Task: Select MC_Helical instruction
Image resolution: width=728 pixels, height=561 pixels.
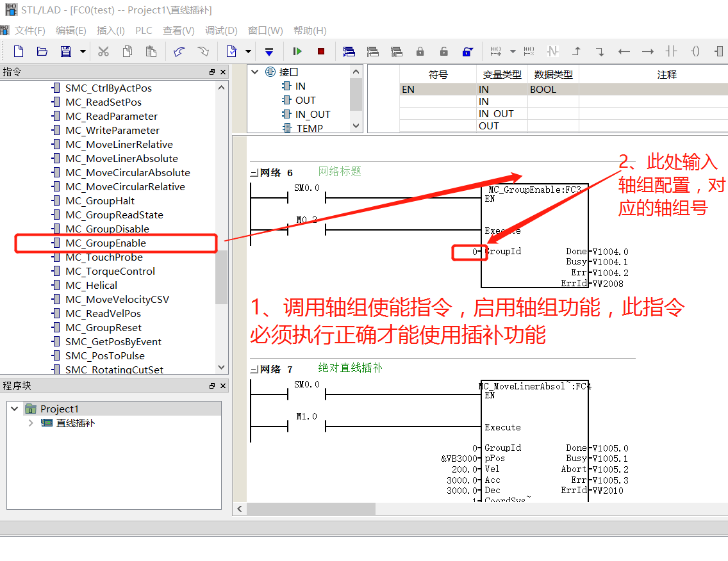Action: [x=91, y=286]
